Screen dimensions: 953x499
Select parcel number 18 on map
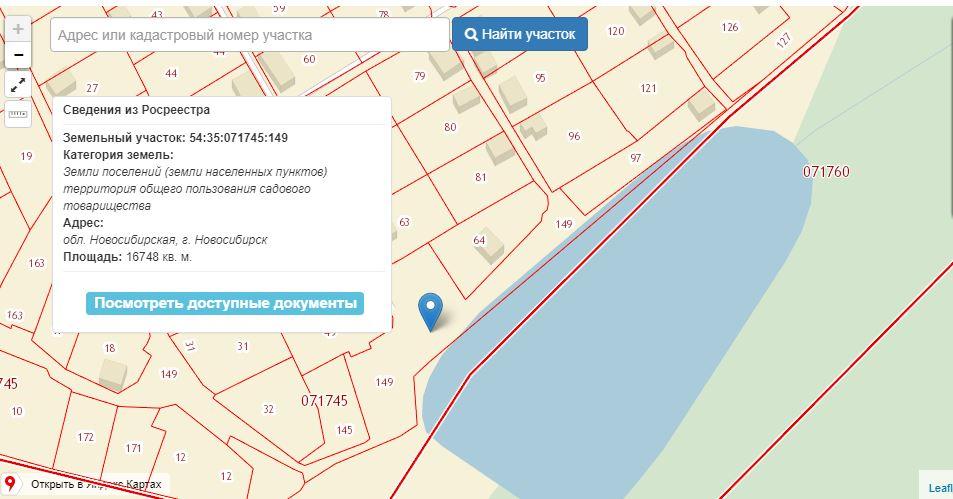(x=109, y=348)
